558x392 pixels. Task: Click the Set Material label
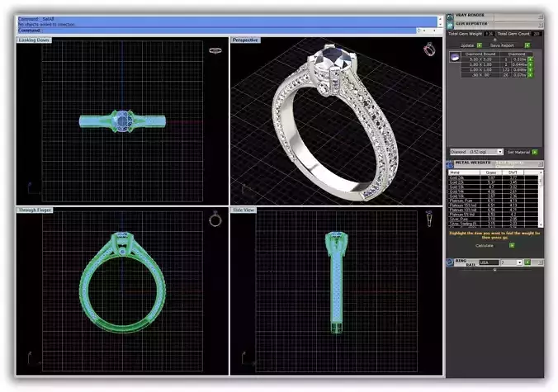518,152
